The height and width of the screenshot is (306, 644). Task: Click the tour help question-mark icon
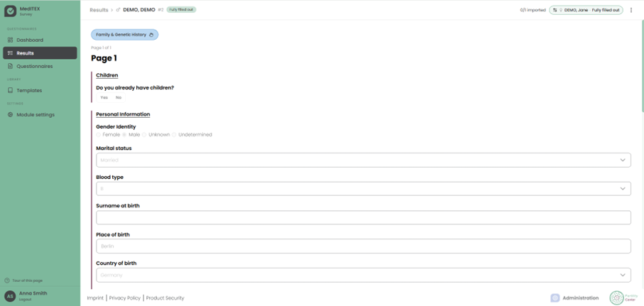pyautogui.click(x=7, y=280)
